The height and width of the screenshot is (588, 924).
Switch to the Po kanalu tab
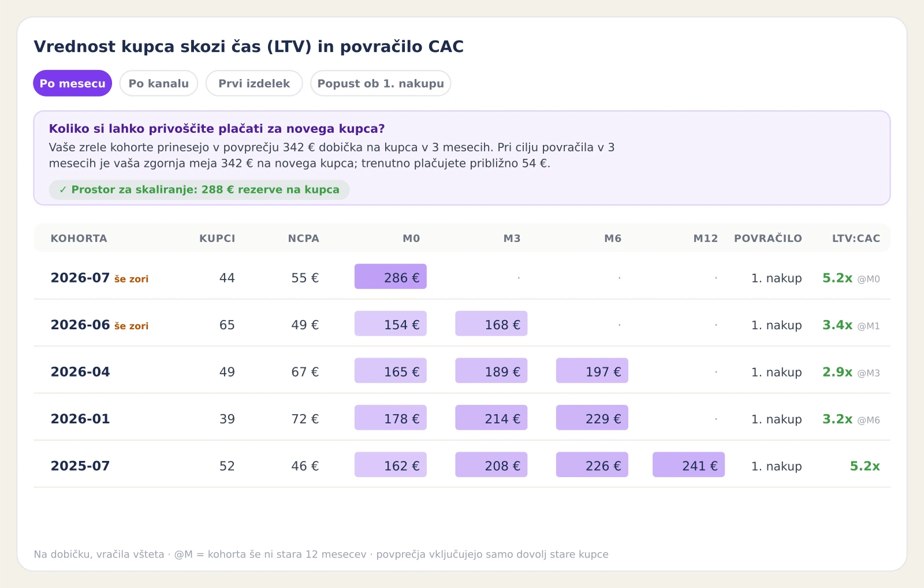[x=159, y=83]
